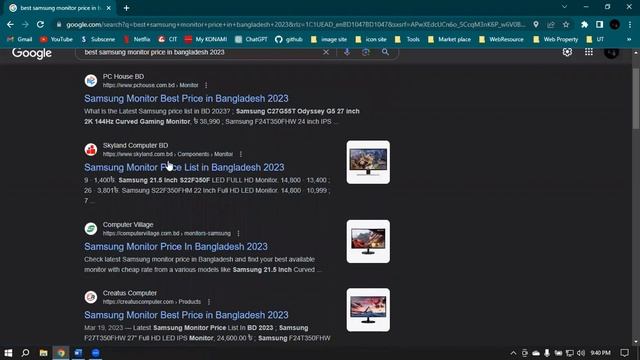The width and height of the screenshot is (640, 360).
Task: Expand the image site bookmark folder
Action: [329, 39]
